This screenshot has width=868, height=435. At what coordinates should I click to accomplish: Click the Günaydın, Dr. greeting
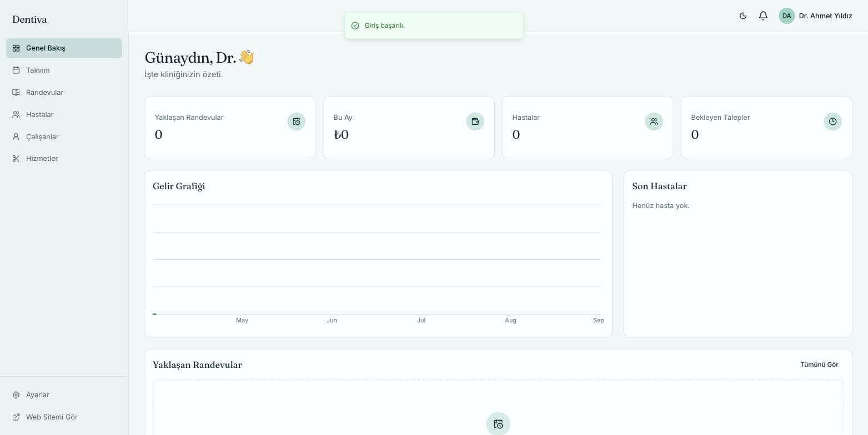(x=199, y=58)
